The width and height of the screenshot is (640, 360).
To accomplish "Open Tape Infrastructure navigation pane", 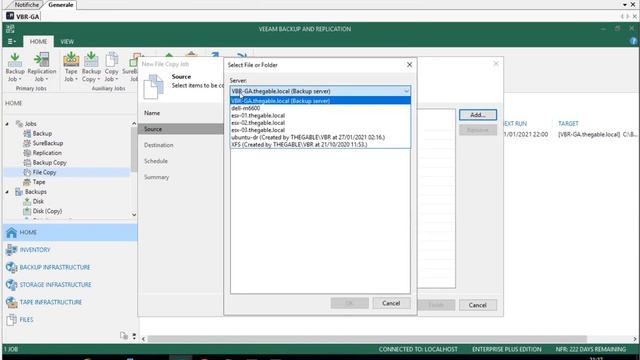I will point(69,302).
